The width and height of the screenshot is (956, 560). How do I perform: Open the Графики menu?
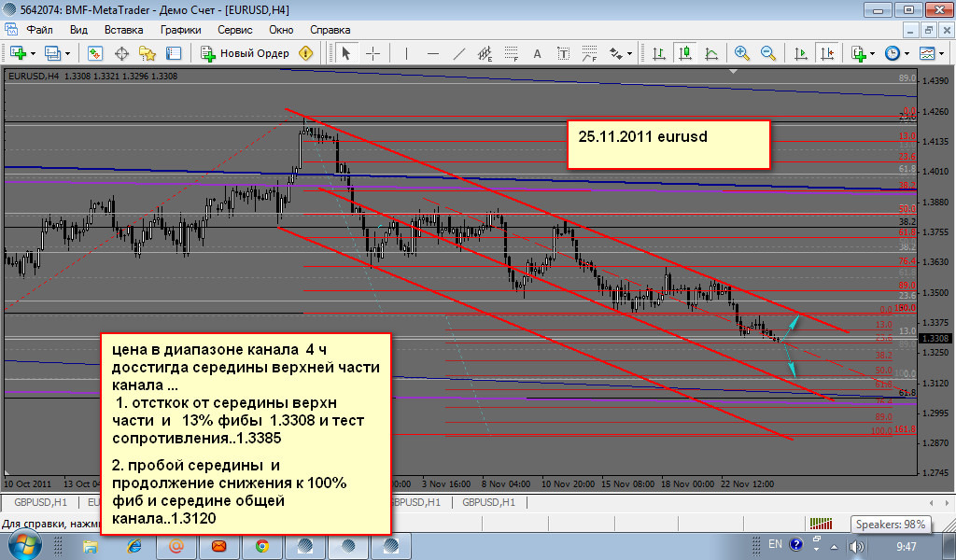tap(181, 30)
